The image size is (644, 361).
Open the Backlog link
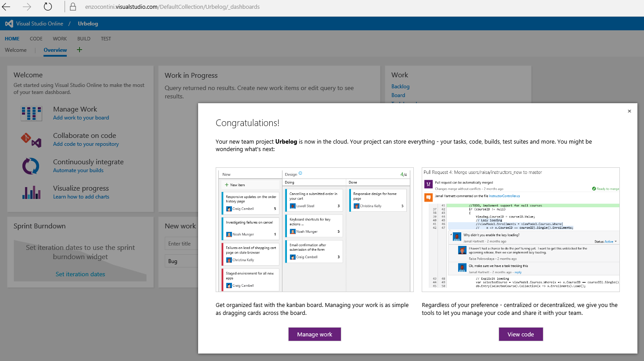point(400,87)
